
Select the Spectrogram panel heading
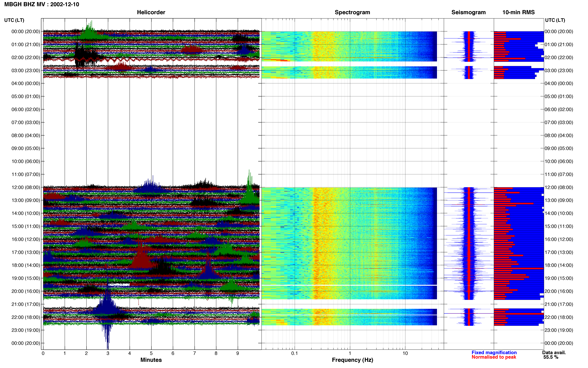(x=352, y=12)
